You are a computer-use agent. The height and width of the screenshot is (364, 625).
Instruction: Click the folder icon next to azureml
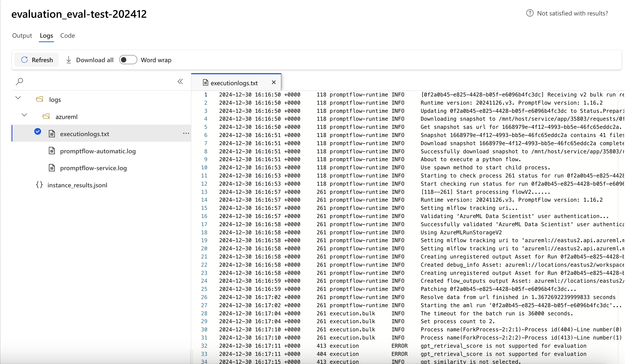[46, 116]
